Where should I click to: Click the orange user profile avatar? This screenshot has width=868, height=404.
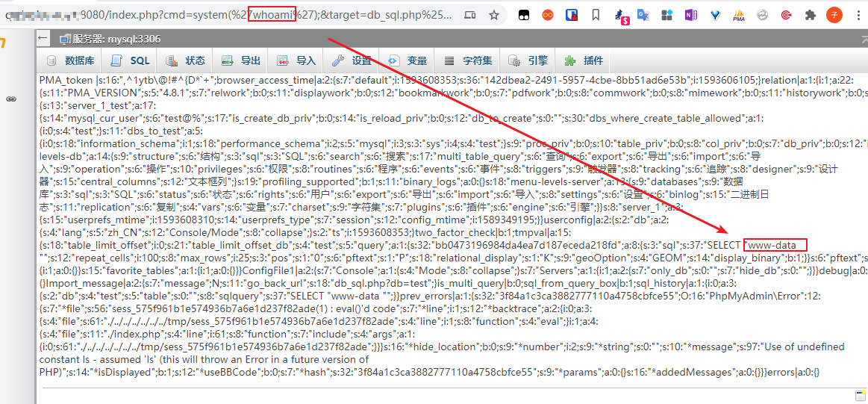click(834, 14)
